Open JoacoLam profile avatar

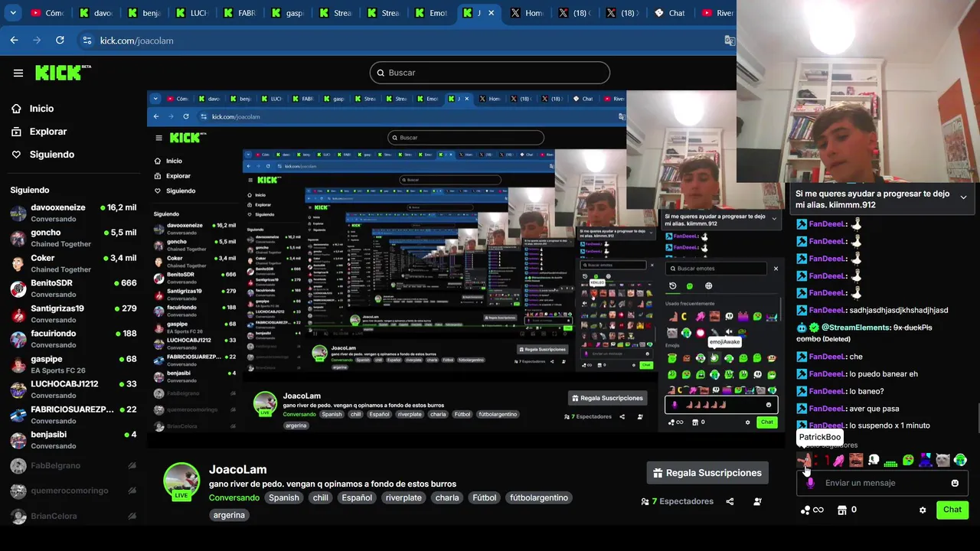181,482
